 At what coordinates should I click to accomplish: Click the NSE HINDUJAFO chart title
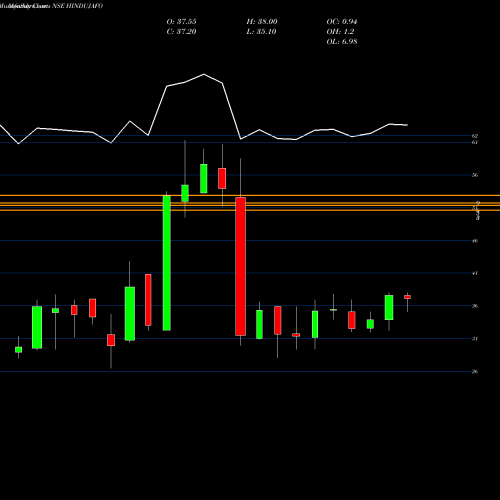click(x=78, y=6)
